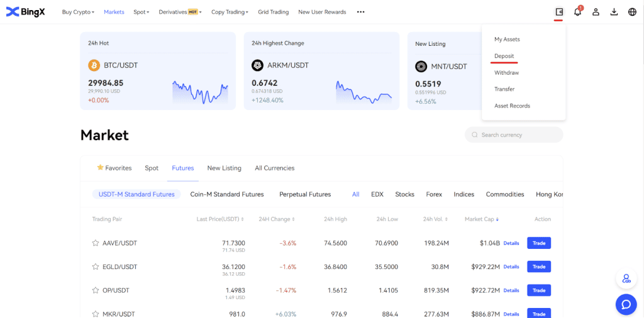Open the language globe icon
This screenshot has height=318, width=644.
click(633, 12)
